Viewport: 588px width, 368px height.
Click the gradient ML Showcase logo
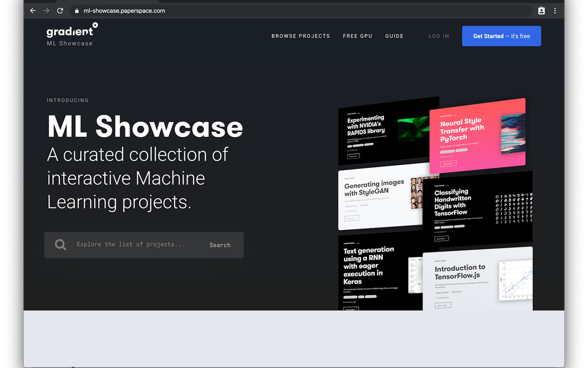pyautogui.click(x=72, y=34)
